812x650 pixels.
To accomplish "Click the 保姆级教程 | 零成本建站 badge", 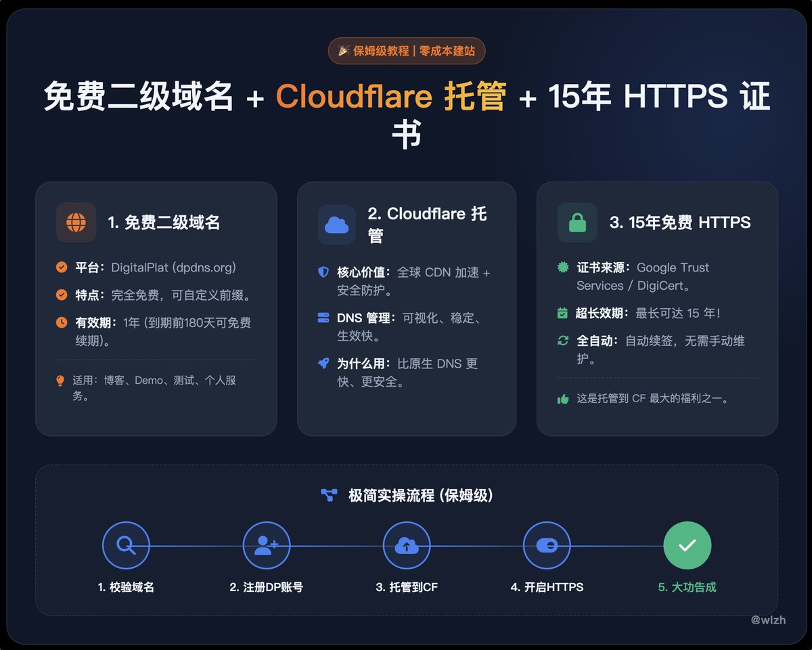I will (407, 51).
